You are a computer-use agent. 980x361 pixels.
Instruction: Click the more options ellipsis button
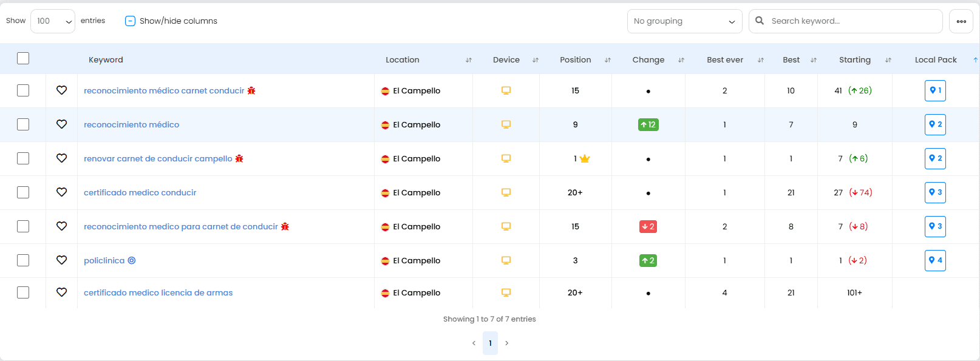coord(961,21)
